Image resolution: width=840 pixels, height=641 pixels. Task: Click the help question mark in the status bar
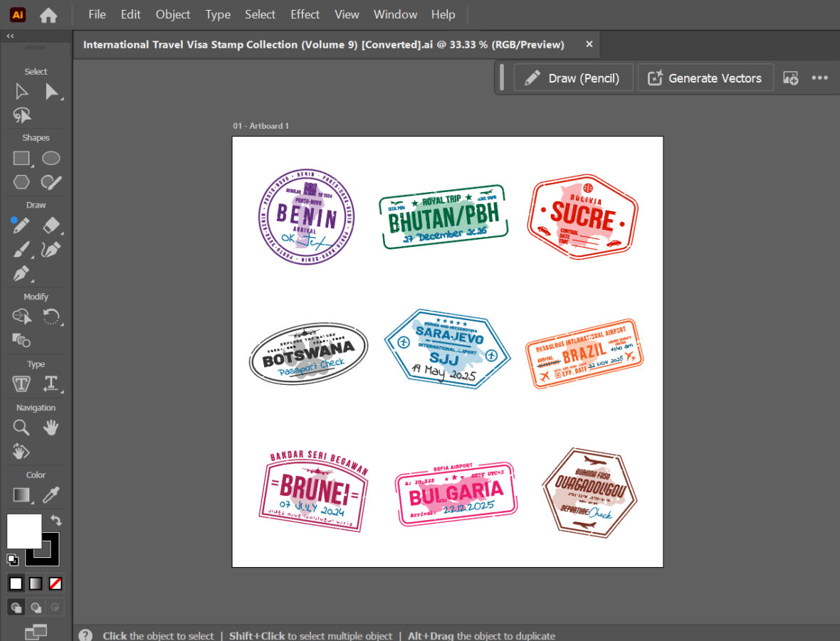[x=85, y=635]
